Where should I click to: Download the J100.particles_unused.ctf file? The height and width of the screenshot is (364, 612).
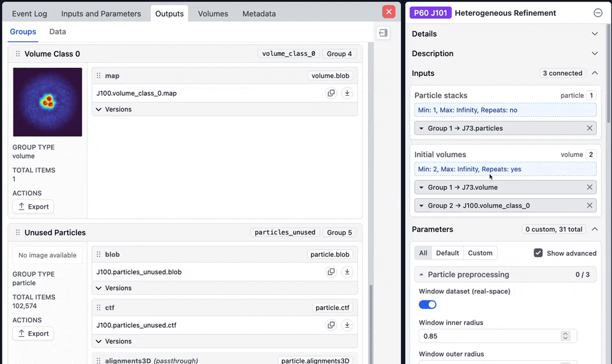(347, 325)
